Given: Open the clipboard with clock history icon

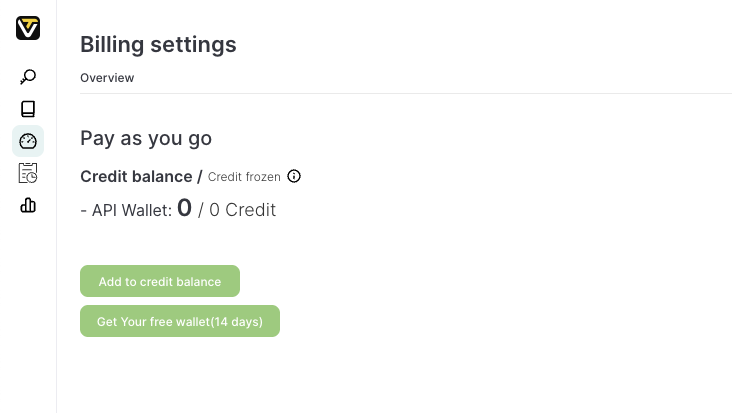Looking at the screenshot, I should coord(28,173).
